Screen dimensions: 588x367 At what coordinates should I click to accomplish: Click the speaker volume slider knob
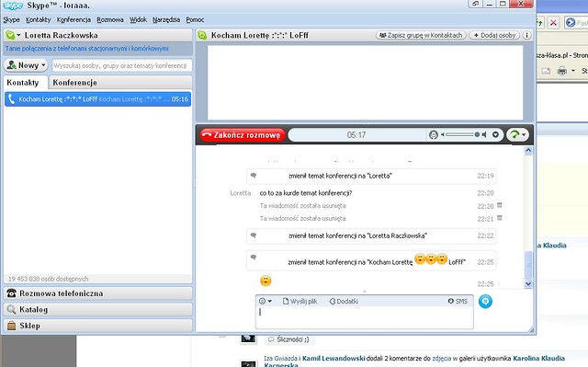(477, 134)
